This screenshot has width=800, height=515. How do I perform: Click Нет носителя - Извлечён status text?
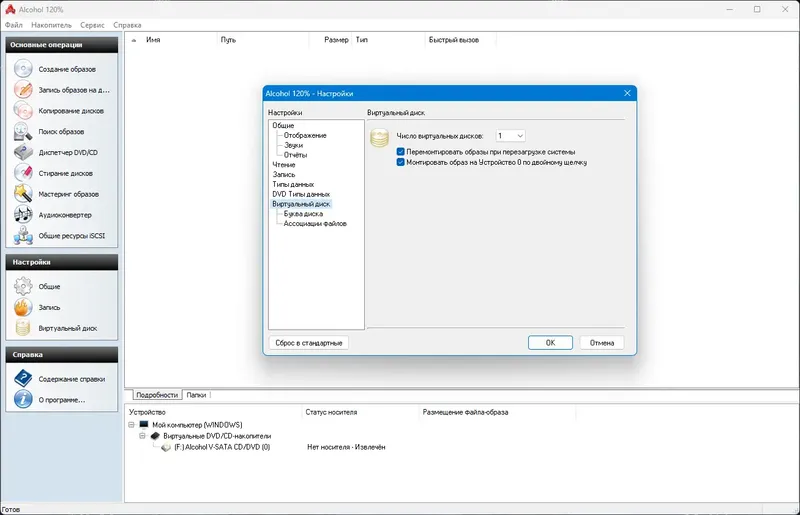[x=346, y=447]
